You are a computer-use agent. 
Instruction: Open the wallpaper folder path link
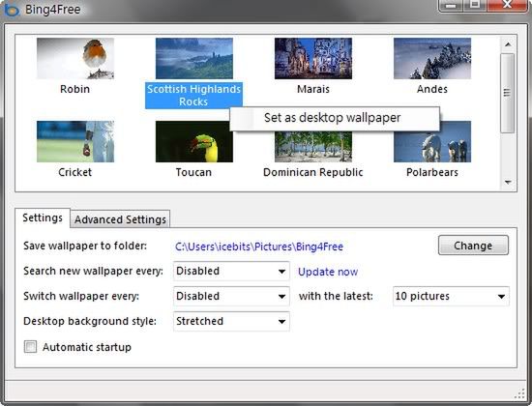(x=259, y=246)
